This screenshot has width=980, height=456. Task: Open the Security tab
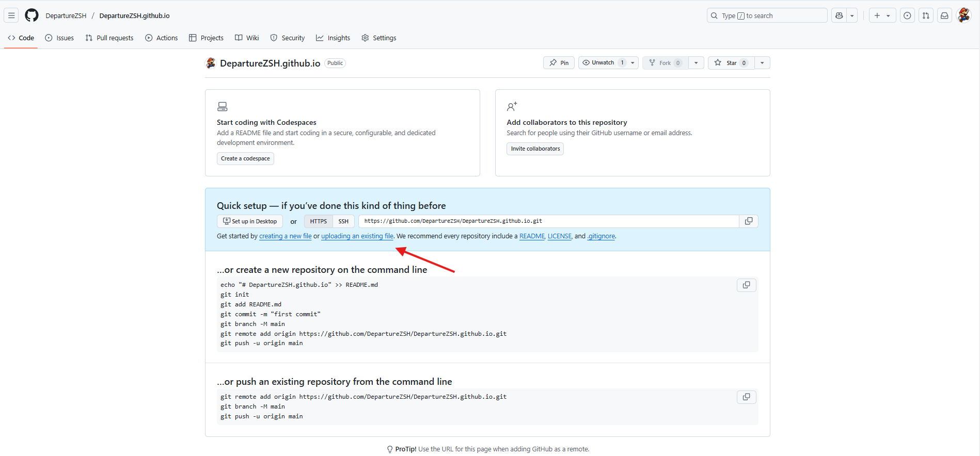pos(288,38)
